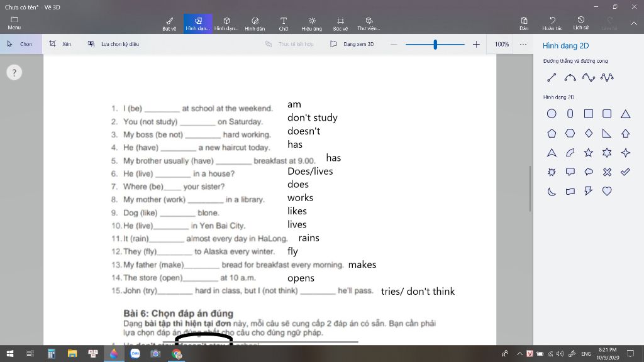This screenshot has height=362, width=644.
Task: Select the waving flag 2D shape
Action: [x=570, y=191]
